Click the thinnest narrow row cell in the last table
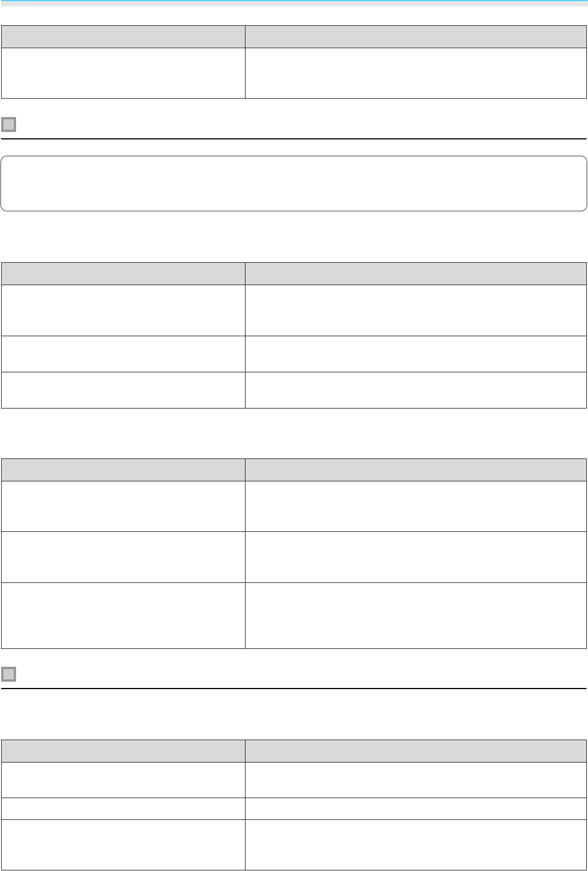Screen dimensions: 588x871 (x=123, y=808)
